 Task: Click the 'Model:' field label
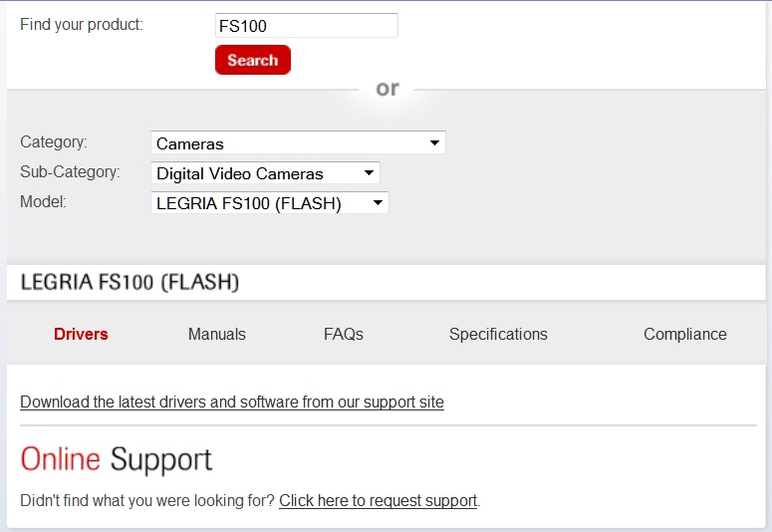click(x=43, y=201)
